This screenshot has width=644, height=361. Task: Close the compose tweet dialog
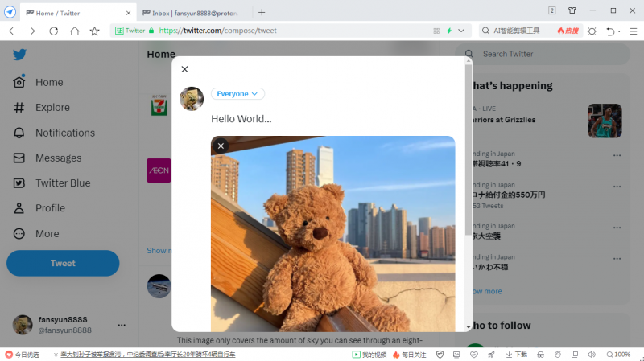pyautogui.click(x=184, y=70)
